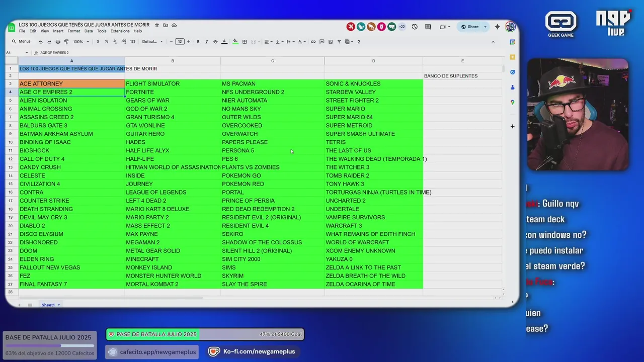Open the Data menu
Image resolution: width=644 pixels, height=362 pixels.
click(x=89, y=31)
